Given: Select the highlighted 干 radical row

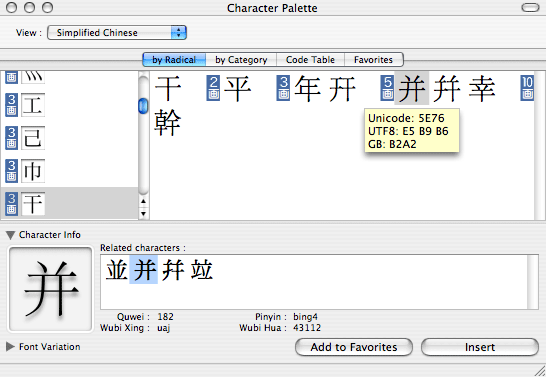Looking at the screenshot, I should tap(70, 204).
